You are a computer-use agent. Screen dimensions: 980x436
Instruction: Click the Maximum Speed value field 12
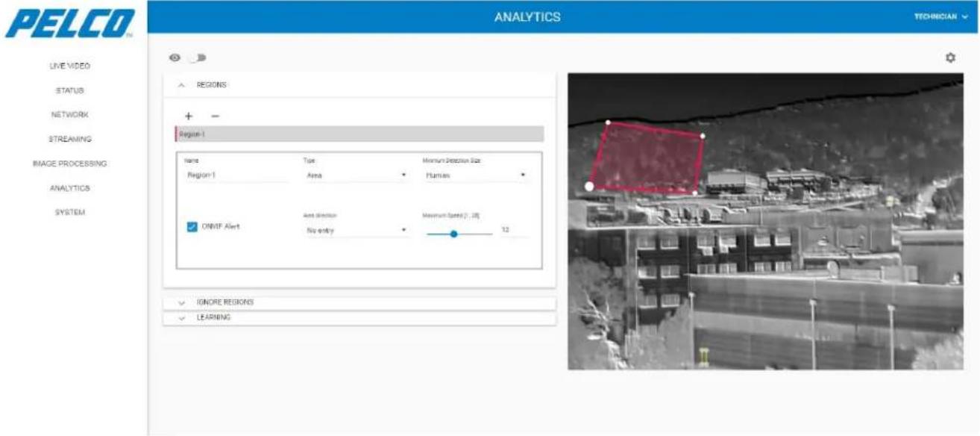[x=513, y=229]
